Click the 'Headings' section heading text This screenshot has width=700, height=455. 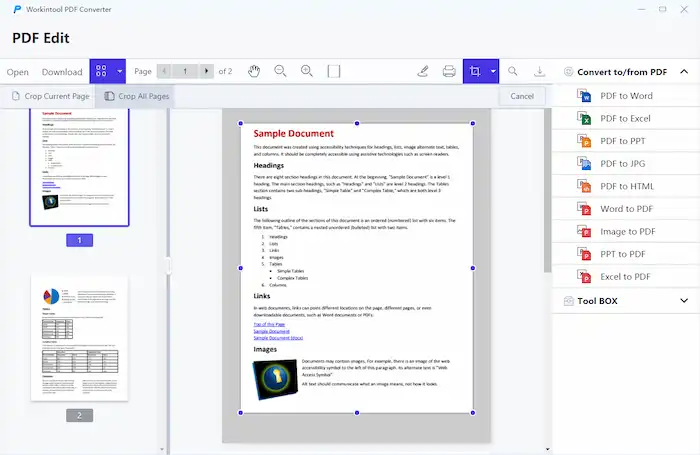268,165
